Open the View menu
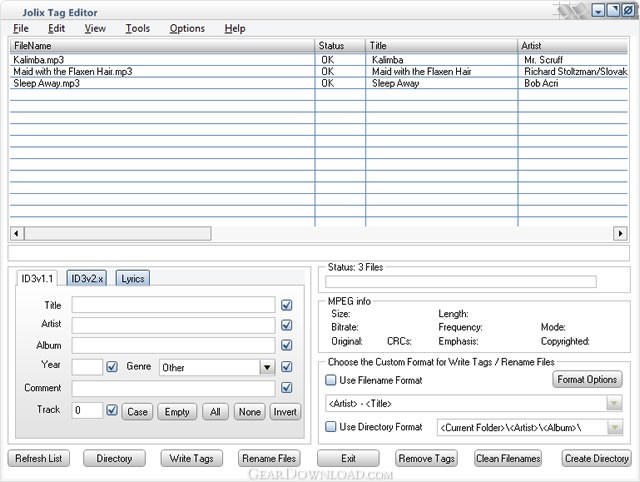 [x=95, y=29]
